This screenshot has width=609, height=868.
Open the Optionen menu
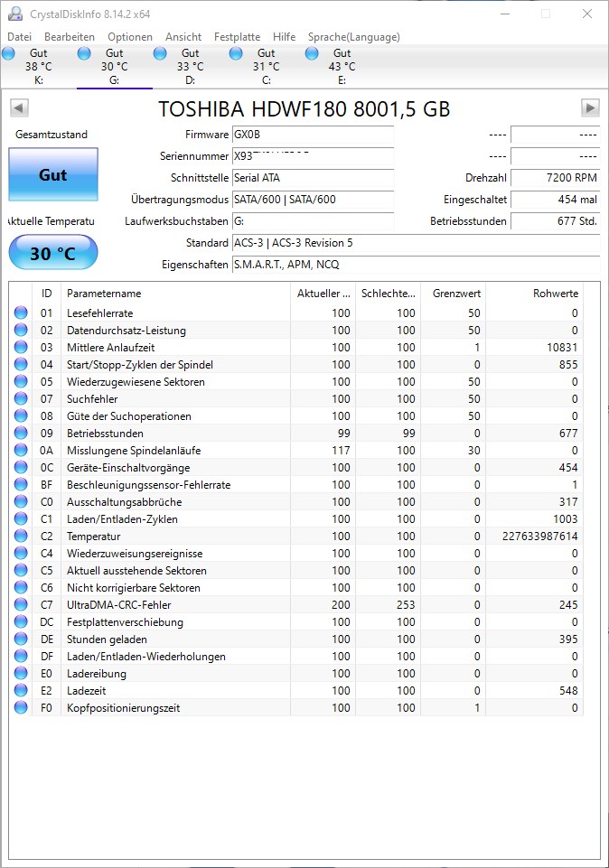[x=130, y=37]
